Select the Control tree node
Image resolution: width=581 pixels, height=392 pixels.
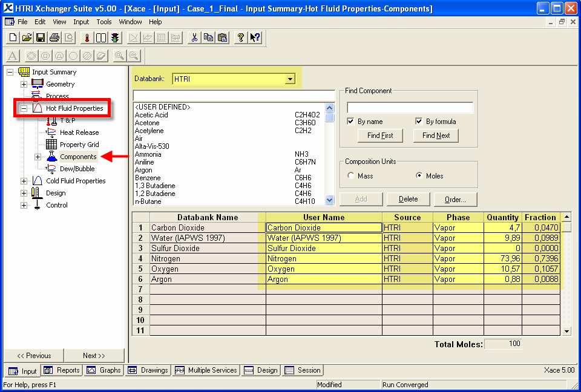coord(57,205)
